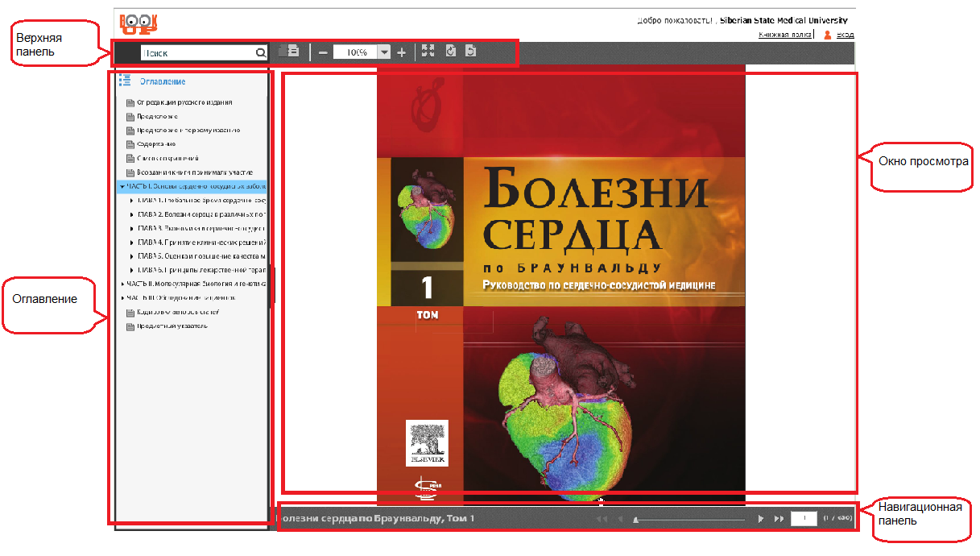Rotate page counterclockwise icon
980x556 pixels.
point(470,51)
